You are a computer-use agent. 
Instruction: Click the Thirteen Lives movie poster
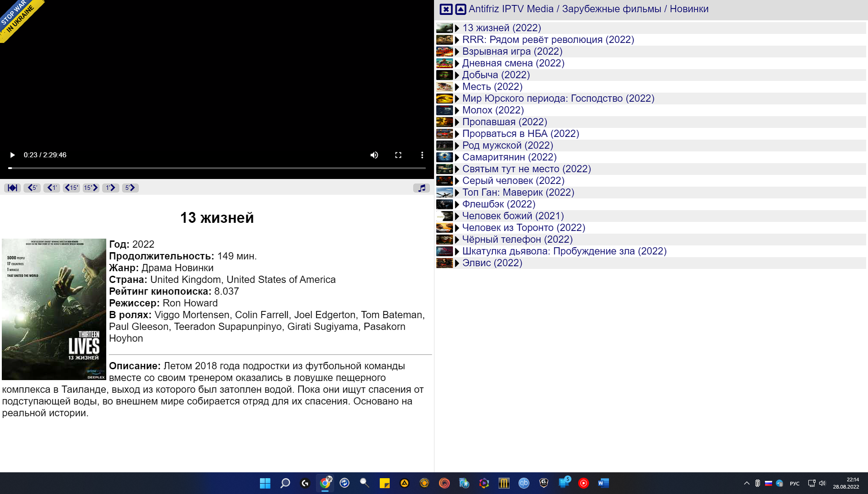tap(54, 309)
